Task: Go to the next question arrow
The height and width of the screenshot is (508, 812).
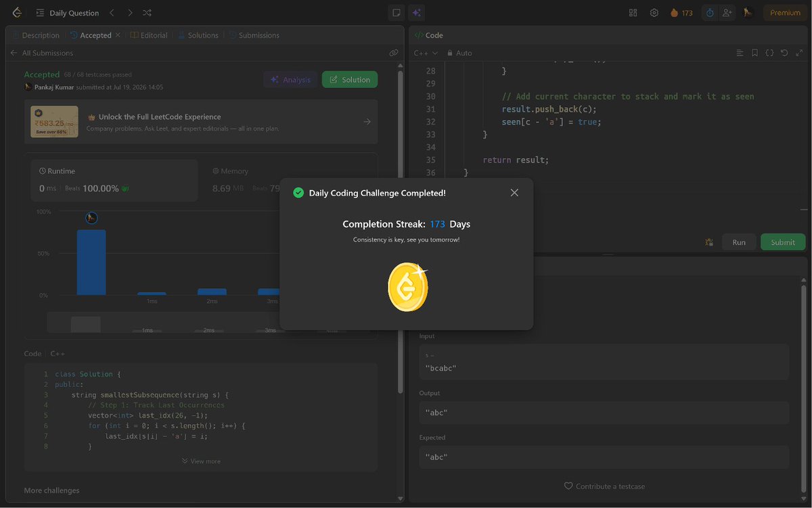Action: pos(130,13)
